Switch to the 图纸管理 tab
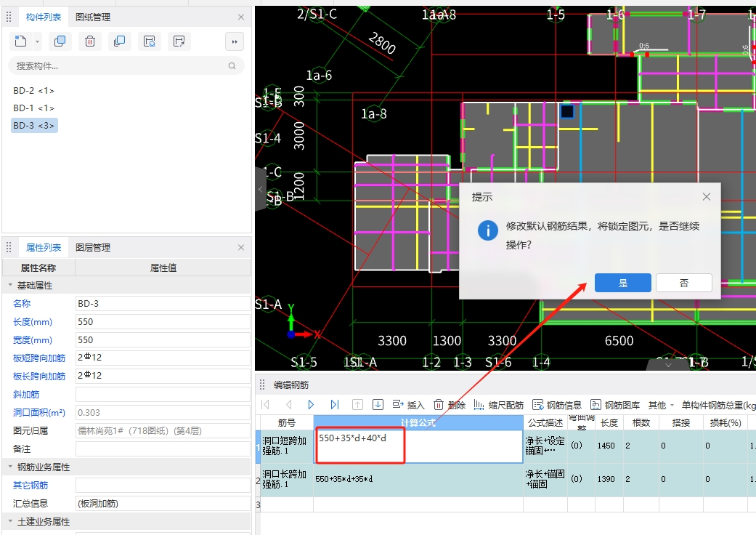The image size is (756, 535). [93, 17]
